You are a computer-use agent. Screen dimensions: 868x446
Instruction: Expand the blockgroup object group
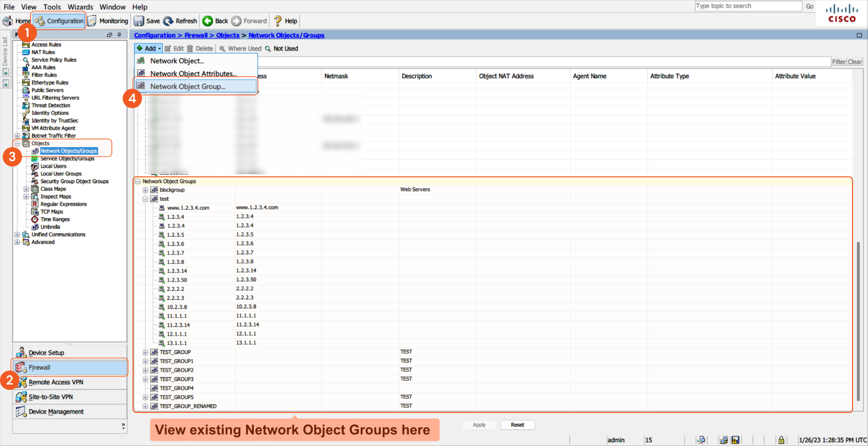pyautogui.click(x=145, y=190)
